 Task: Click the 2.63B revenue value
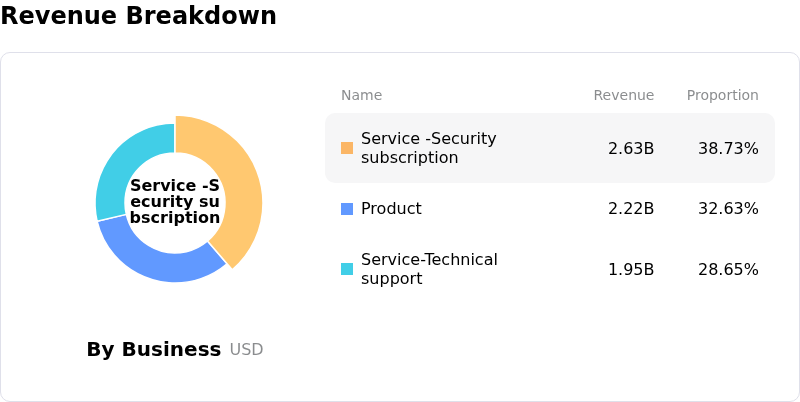point(631,149)
